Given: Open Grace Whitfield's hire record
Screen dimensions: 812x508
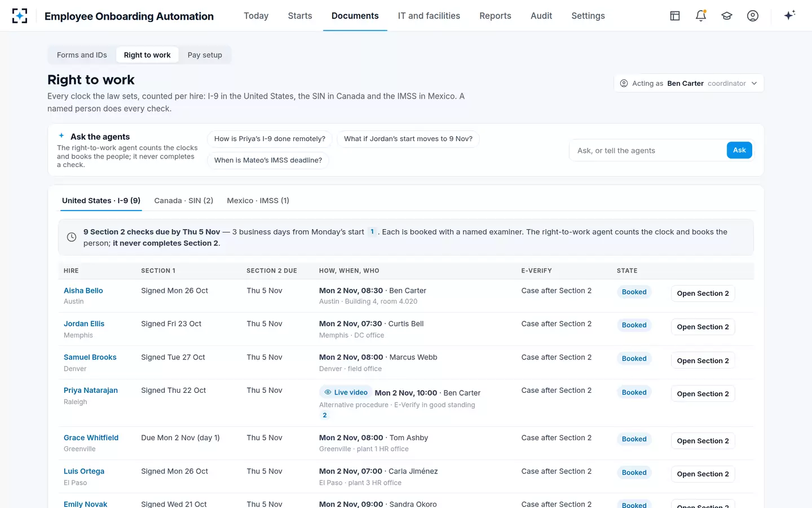Looking at the screenshot, I should [91, 438].
